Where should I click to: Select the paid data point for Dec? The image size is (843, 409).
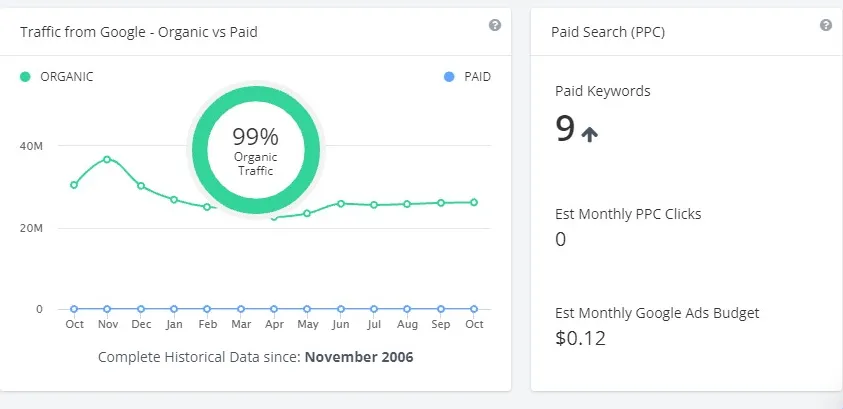141,309
